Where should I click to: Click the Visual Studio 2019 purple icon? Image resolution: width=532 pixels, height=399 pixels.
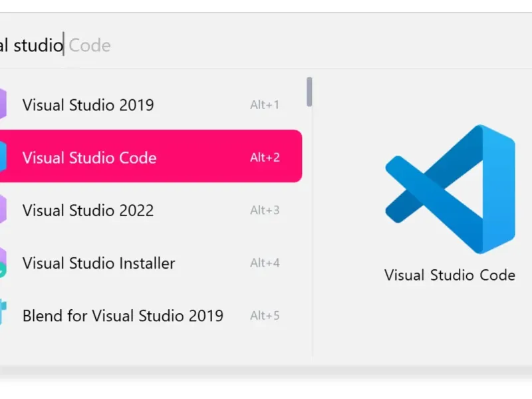pyautogui.click(x=3, y=104)
